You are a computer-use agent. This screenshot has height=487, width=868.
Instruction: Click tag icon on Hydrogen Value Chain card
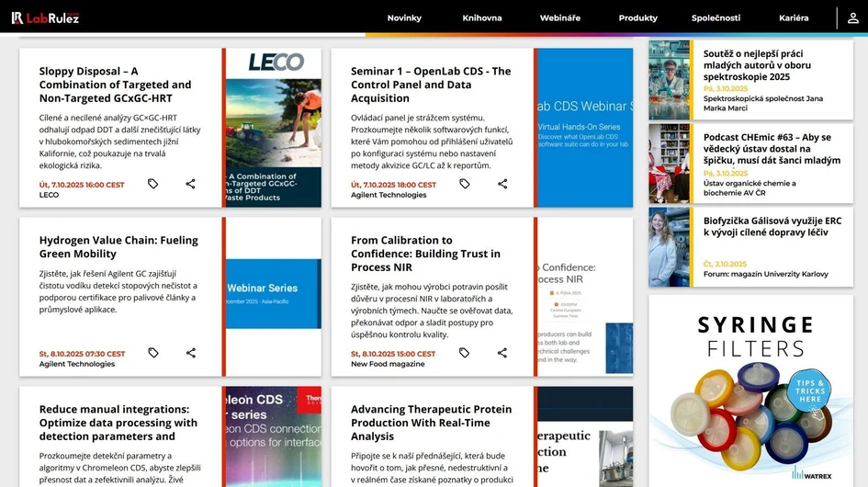(153, 353)
